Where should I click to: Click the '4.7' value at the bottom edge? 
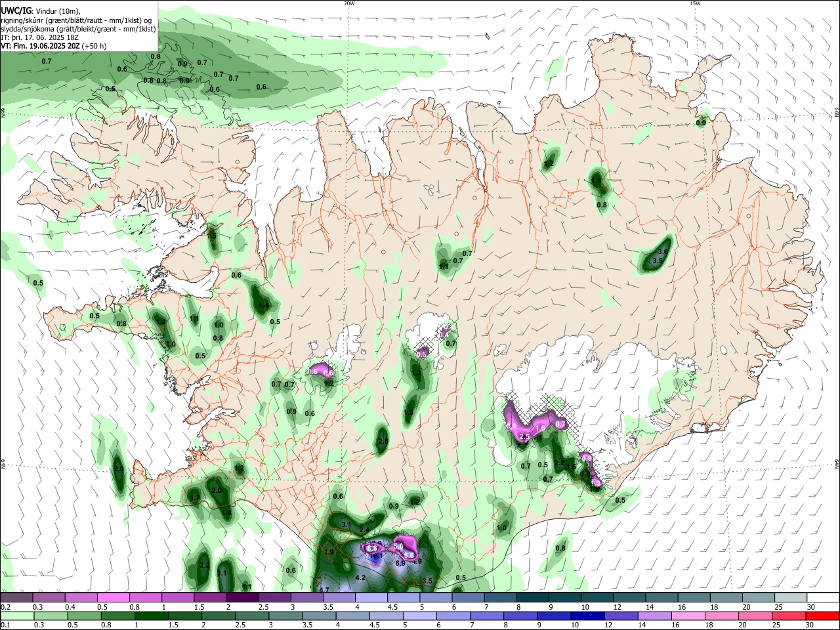click(324, 590)
